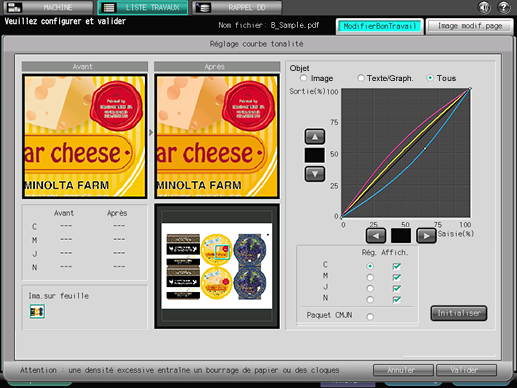Image resolution: width=517 pixels, height=388 pixels.
Task: Select the Texte/Graph. object radio button
Action: 361,78
